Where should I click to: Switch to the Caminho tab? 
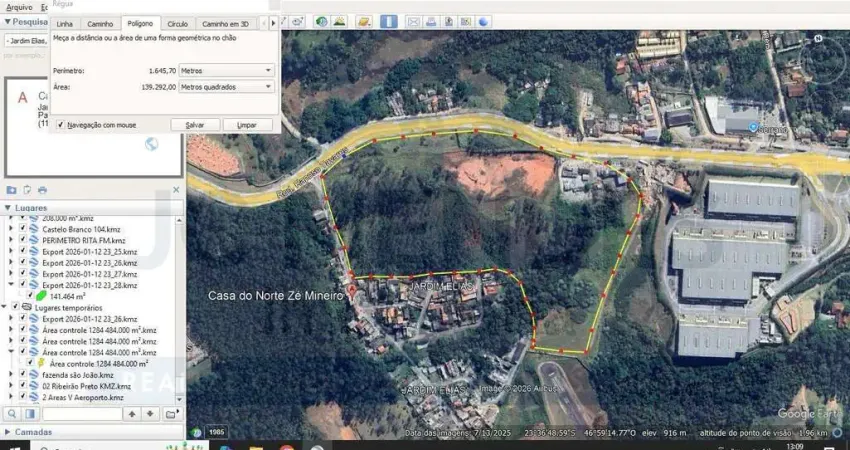(100, 24)
